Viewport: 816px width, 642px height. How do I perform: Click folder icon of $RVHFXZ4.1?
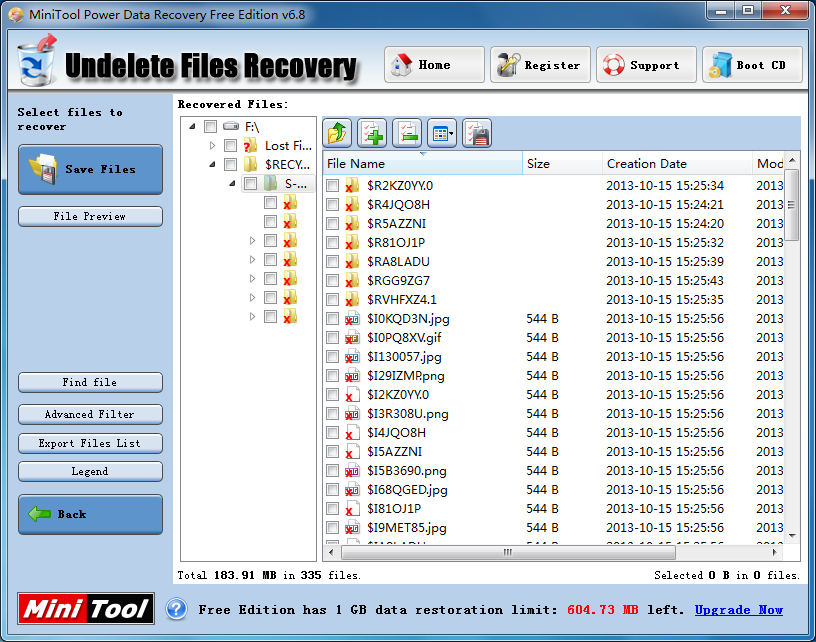(352, 299)
